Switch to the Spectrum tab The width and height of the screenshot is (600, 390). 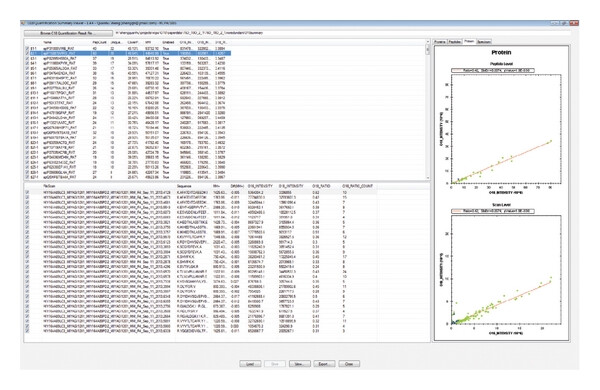[484, 42]
